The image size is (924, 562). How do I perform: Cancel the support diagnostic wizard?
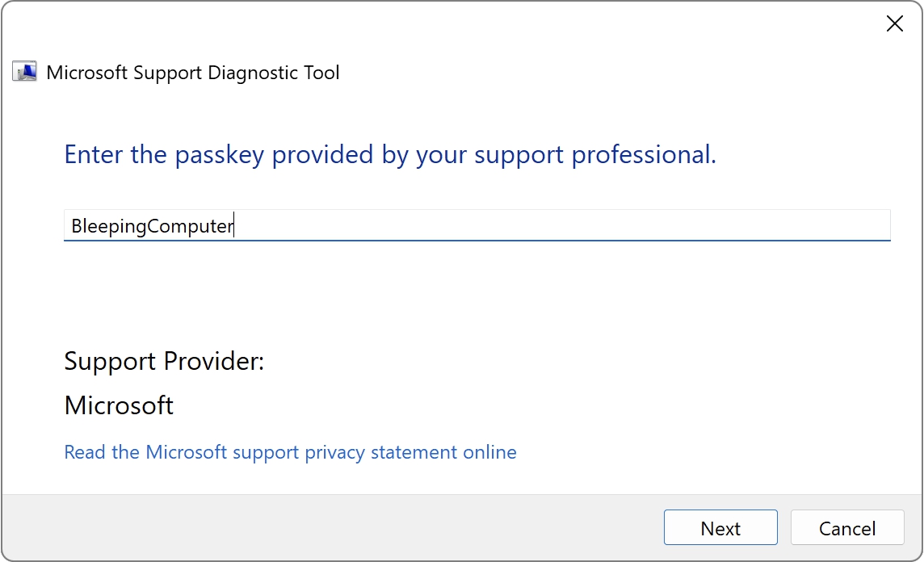[x=846, y=528]
